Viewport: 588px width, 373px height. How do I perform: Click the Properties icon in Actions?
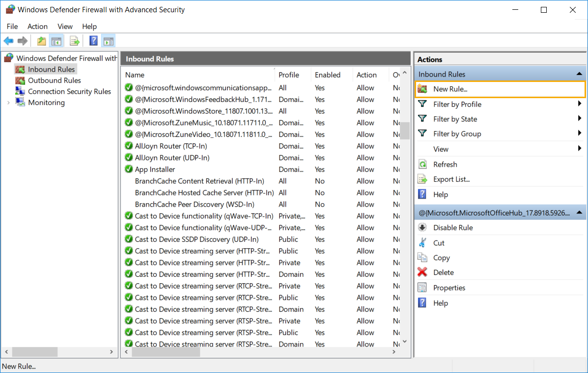coord(422,288)
